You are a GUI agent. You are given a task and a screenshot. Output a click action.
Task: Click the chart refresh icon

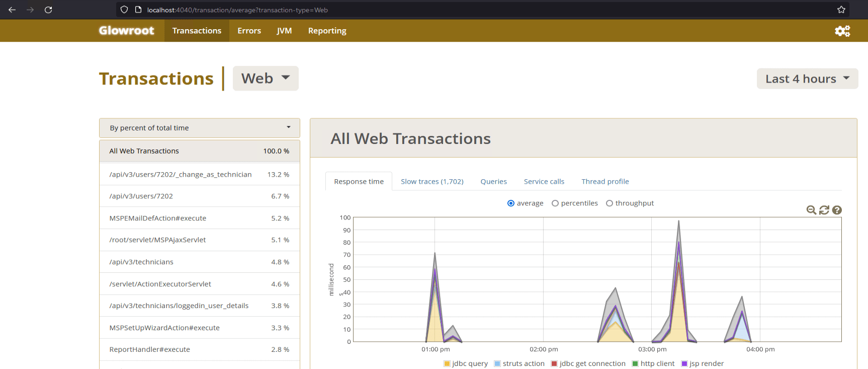[824, 210]
